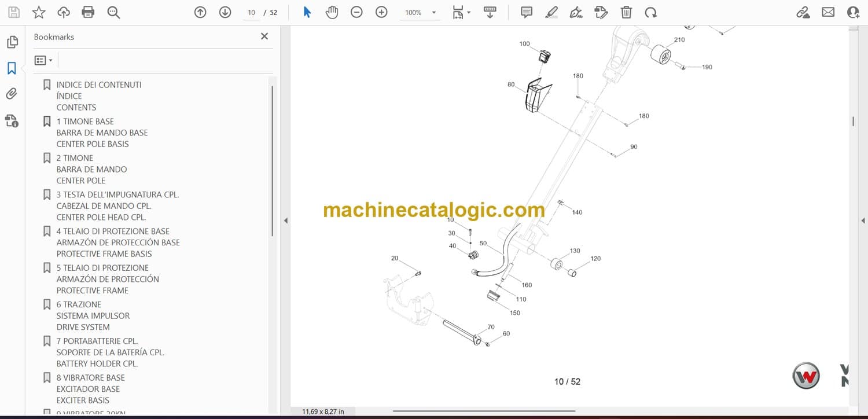Jump to 2 TIMONE Center Pole bookmark
This screenshot has width=868, height=419.
click(x=75, y=158)
